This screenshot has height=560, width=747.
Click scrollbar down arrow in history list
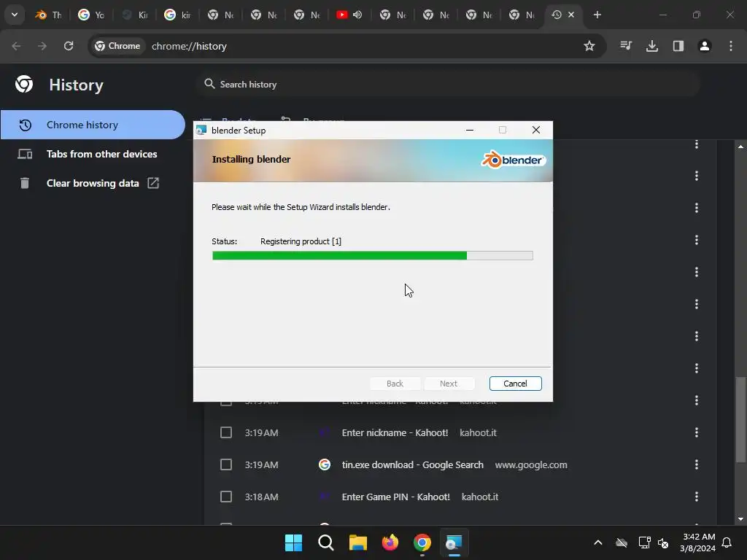click(x=740, y=519)
